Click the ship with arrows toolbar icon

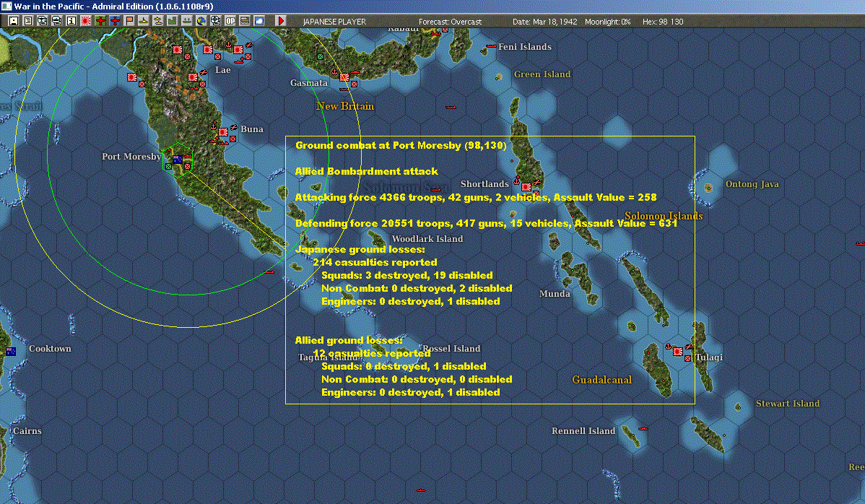pyautogui.click(x=186, y=21)
